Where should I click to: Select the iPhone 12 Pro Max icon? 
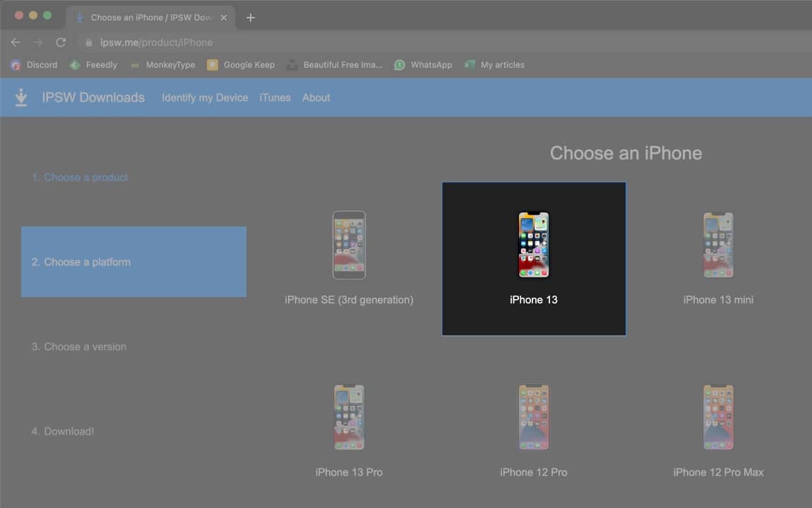(718, 417)
